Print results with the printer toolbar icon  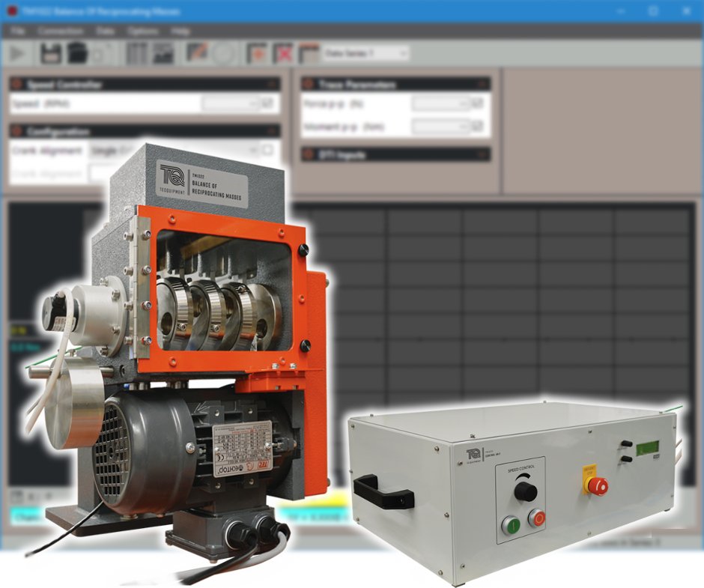click(x=77, y=53)
